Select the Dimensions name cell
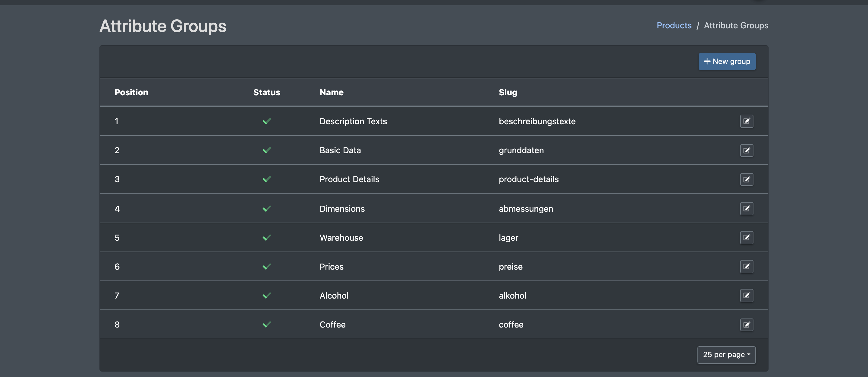This screenshot has width=868, height=377. coord(342,208)
